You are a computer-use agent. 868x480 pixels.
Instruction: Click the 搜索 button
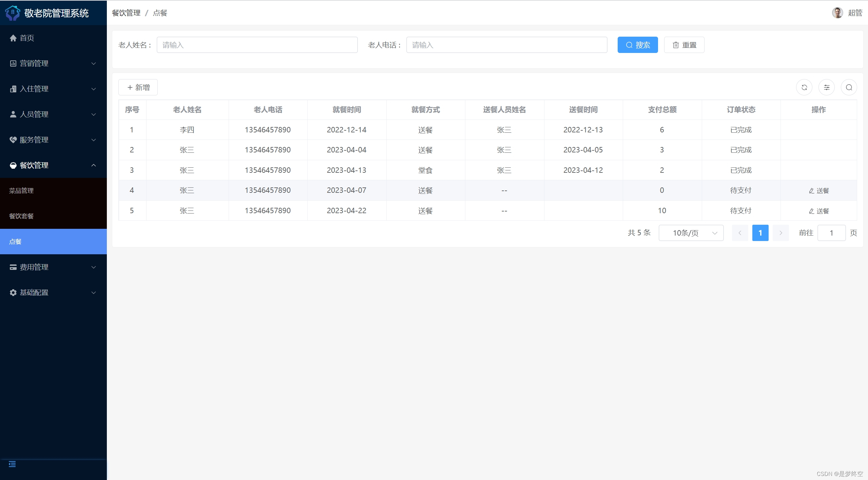[x=638, y=45]
